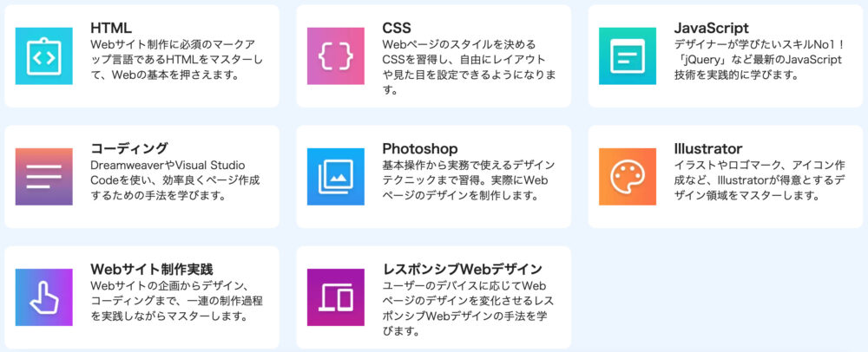Select the JavaScript course title
Viewport: 868px width, 352px height.
coord(712,29)
